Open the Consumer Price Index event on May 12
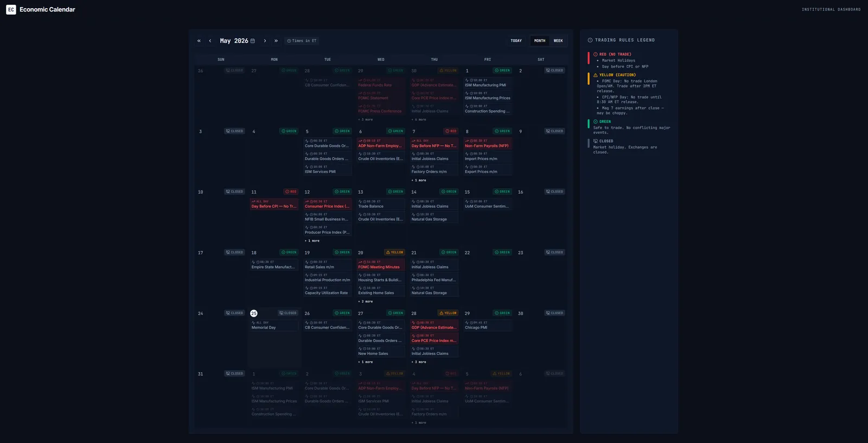This screenshot has width=868, height=443. (x=328, y=204)
